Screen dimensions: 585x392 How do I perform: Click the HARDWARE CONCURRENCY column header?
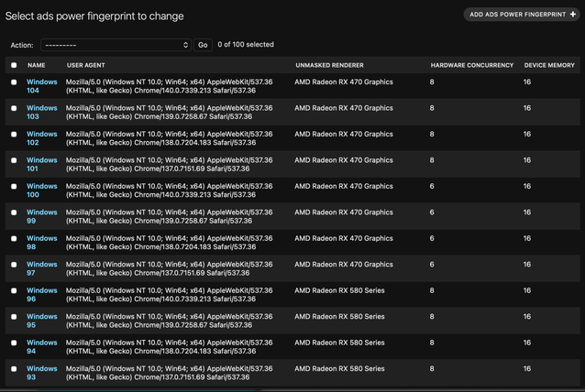(472, 65)
